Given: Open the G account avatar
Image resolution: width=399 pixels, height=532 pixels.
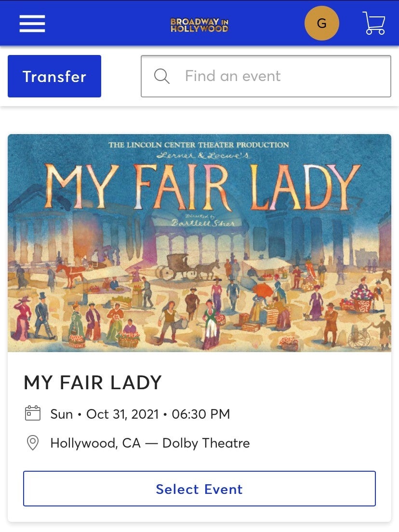Looking at the screenshot, I should [x=322, y=23].
